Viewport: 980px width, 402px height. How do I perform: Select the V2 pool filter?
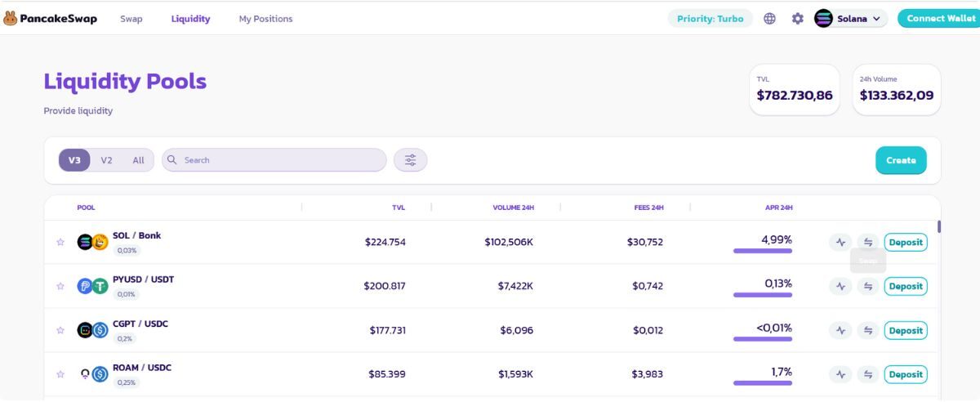pyautogui.click(x=106, y=160)
